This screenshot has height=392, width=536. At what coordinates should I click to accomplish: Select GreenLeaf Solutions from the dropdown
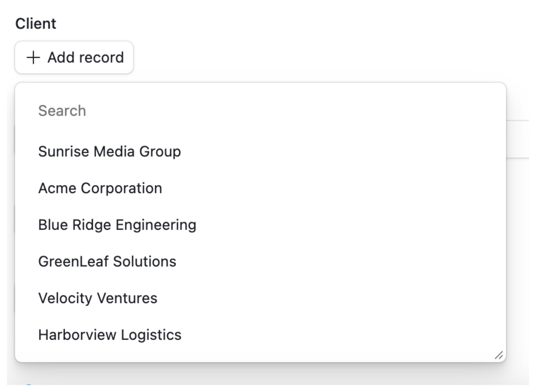[107, 261]
